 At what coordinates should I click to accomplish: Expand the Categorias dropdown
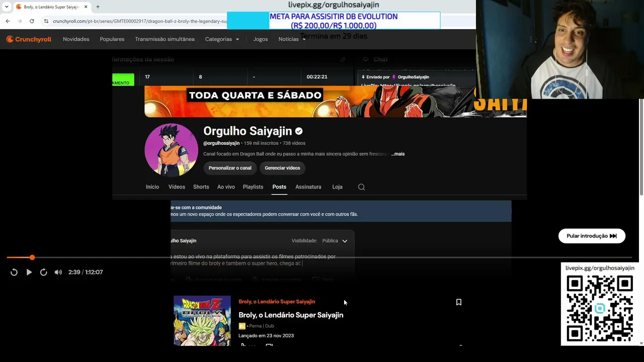tap(222, 39)
